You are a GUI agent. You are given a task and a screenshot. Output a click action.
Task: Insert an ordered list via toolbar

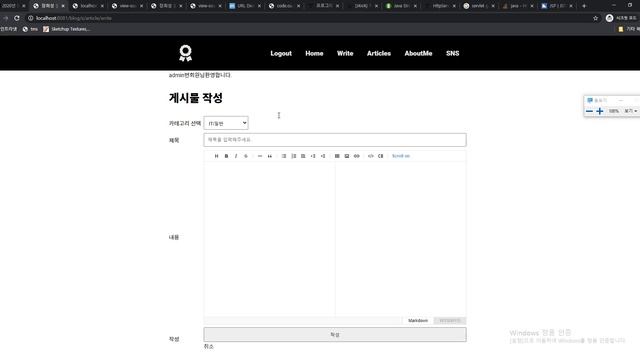click(293, 156)
